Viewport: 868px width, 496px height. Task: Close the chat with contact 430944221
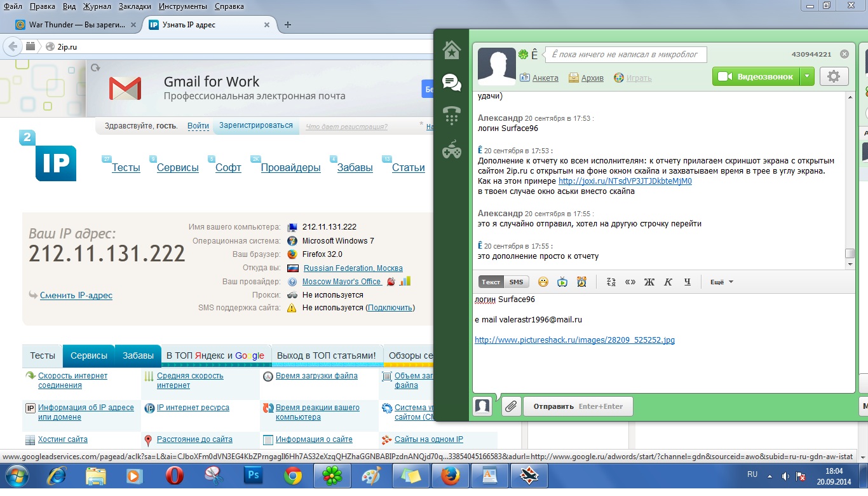[844, 54]
